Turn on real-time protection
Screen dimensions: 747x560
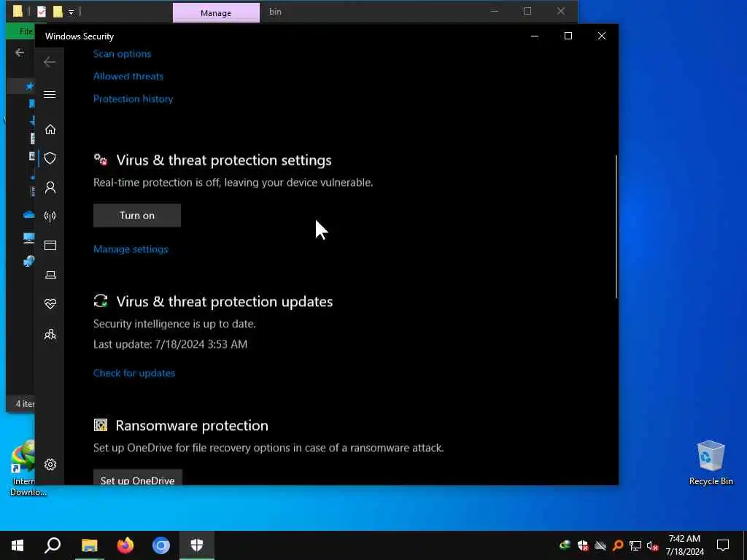[x=136, y=215]
